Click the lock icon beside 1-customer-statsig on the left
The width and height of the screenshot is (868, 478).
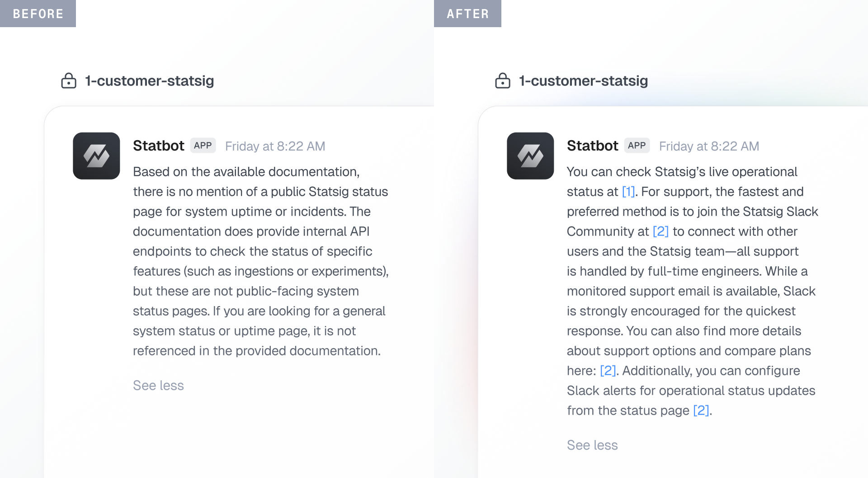tap(68, 81)
